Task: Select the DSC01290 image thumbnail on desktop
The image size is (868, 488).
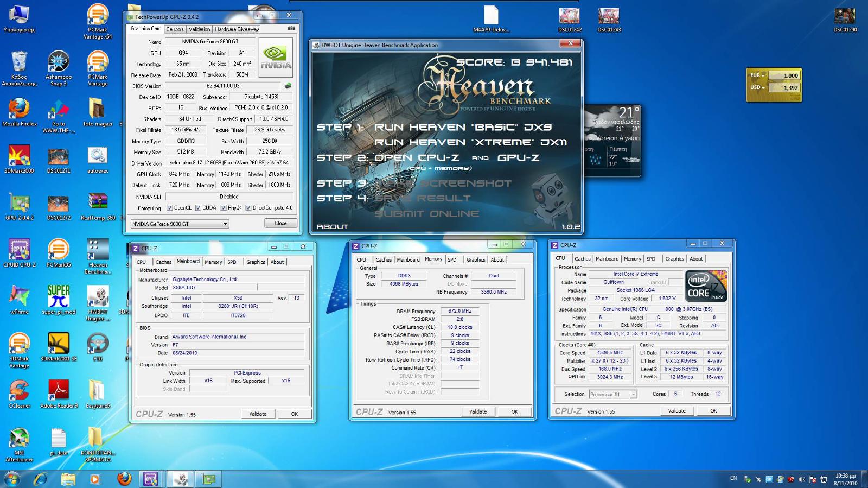Action: pos(845,19)
